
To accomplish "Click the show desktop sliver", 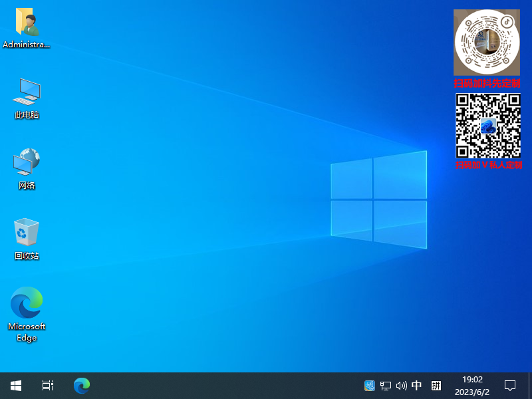I will (x=530, y=386).
